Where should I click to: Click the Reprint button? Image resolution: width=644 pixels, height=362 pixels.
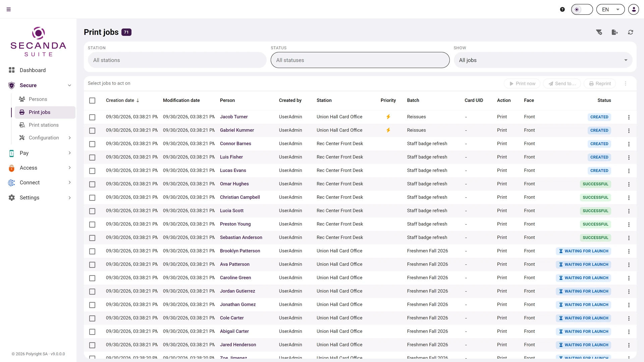click(600, 83)
